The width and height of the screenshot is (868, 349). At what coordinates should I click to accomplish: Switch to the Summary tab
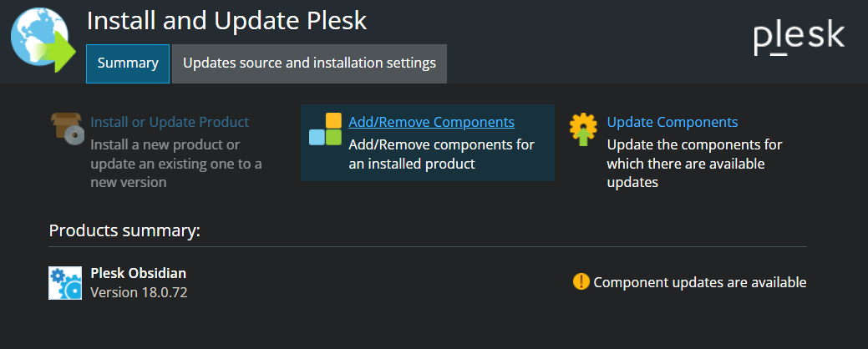(128, 63)
